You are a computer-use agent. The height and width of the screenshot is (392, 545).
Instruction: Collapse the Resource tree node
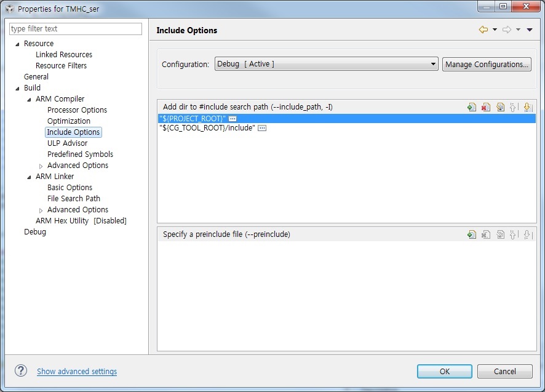click(17, 44)
